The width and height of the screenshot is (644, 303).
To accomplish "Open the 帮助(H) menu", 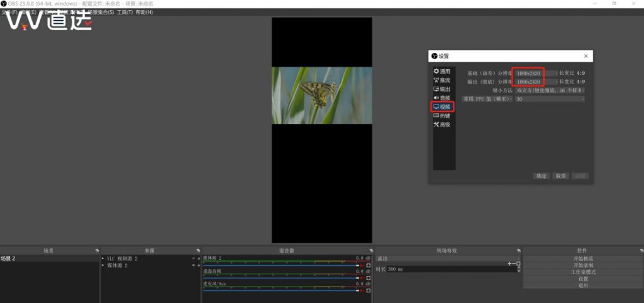I will [x=144, y=12].
